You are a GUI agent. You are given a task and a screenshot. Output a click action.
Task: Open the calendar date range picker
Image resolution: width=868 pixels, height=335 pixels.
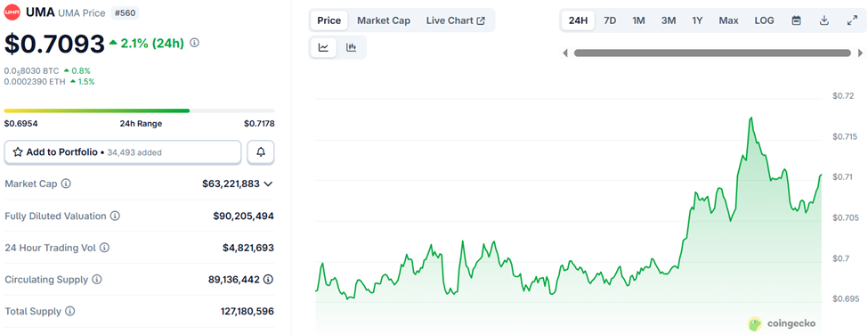(796, 20)
